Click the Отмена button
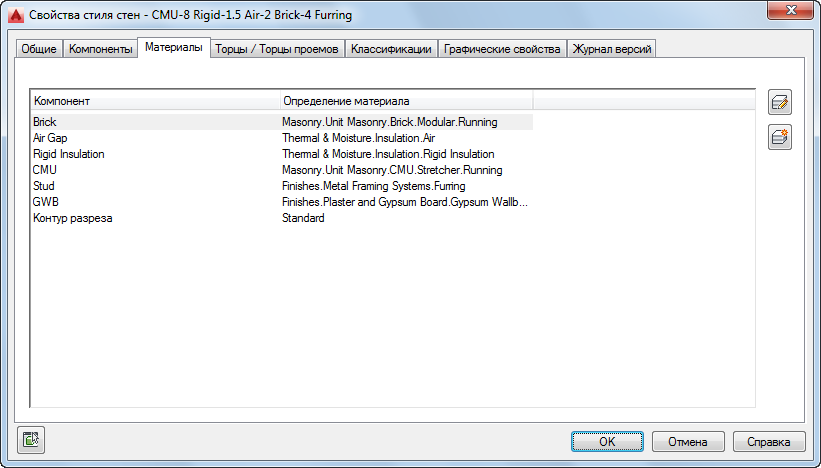This screenshot has height=468, width=821. pos(688,441)
